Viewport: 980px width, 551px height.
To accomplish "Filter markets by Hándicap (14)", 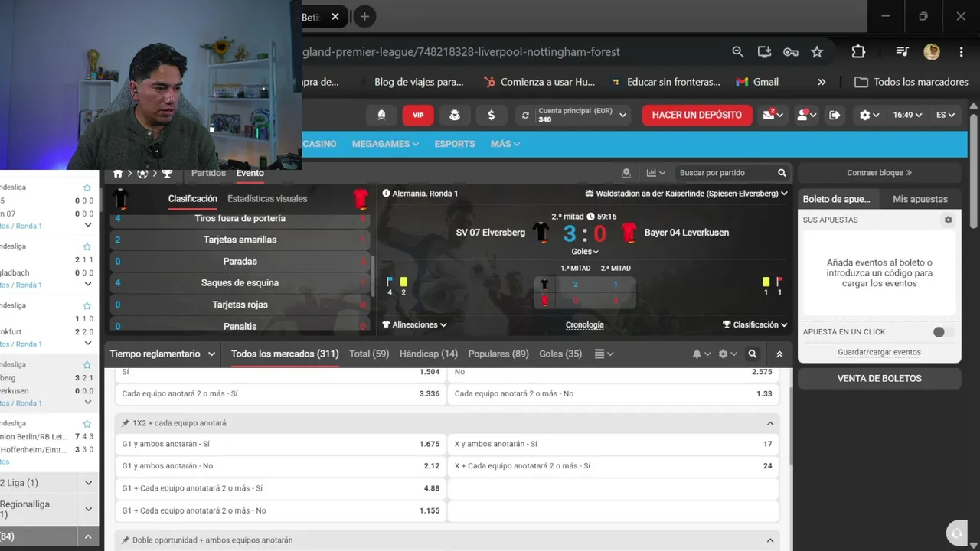I will coord(429,354).
